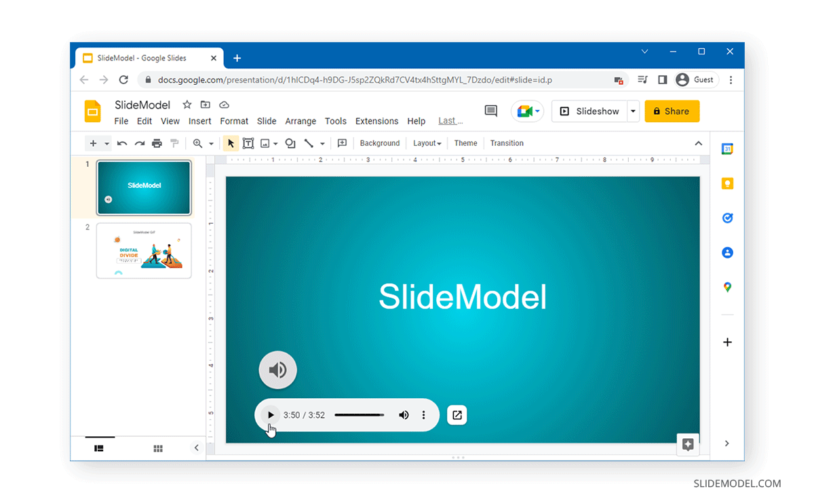Click the move to folder icon
This screenshot has width=814, height=504.
coord(206,104)
